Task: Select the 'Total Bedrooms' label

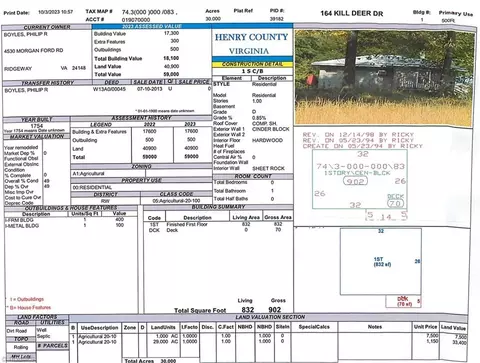Action: coord(230,182)
